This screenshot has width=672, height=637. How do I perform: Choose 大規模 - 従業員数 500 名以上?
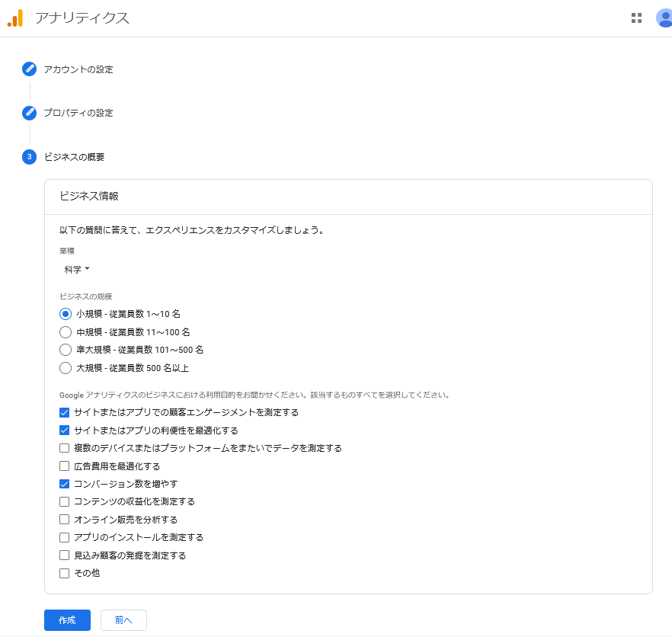(x=66, y=368)
